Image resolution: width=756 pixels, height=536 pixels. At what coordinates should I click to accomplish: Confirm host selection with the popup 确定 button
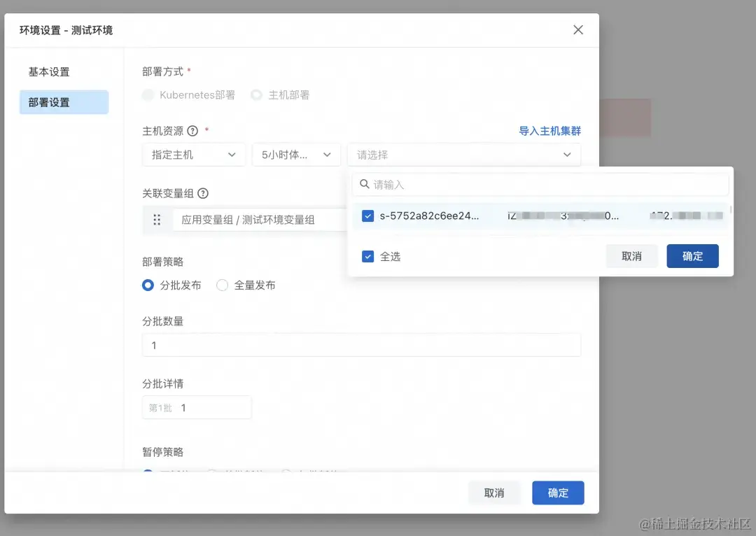click(692, 256)
